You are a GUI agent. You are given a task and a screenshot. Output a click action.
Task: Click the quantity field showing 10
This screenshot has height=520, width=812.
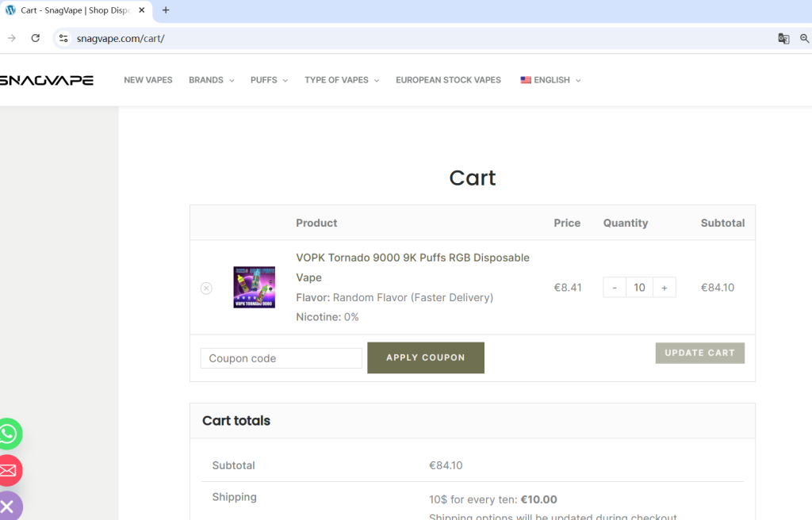click(640, 288)
